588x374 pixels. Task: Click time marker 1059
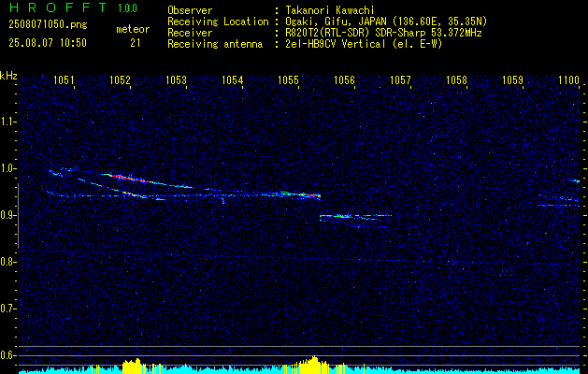point(512,79)
